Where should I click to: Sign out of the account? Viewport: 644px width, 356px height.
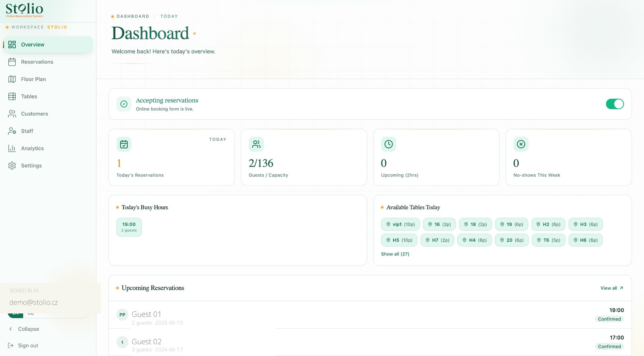pyautogui.click(x=23, y=346)
